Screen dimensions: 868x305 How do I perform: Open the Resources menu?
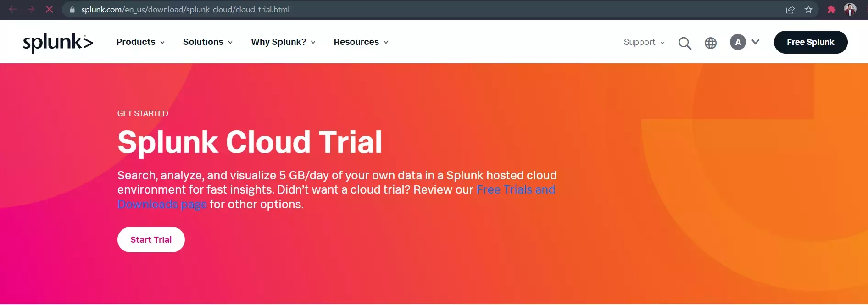(361, 42)
